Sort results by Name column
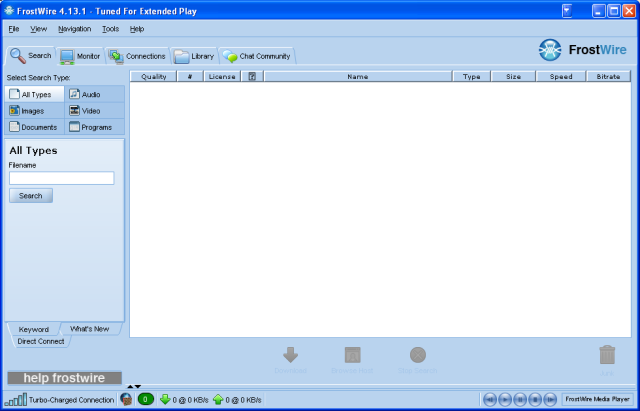Image resolution: width=640 pixels, height=411 pixels. click(x=358, y=76)
